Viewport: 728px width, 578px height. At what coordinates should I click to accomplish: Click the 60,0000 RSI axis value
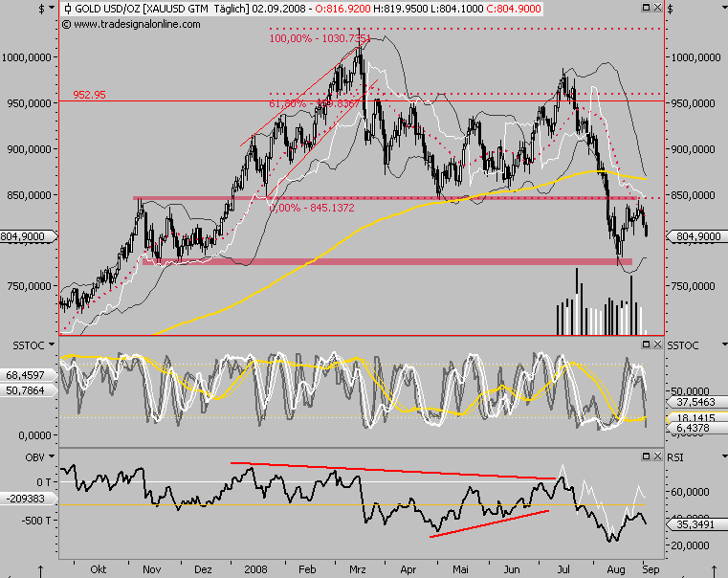[690, 492]
